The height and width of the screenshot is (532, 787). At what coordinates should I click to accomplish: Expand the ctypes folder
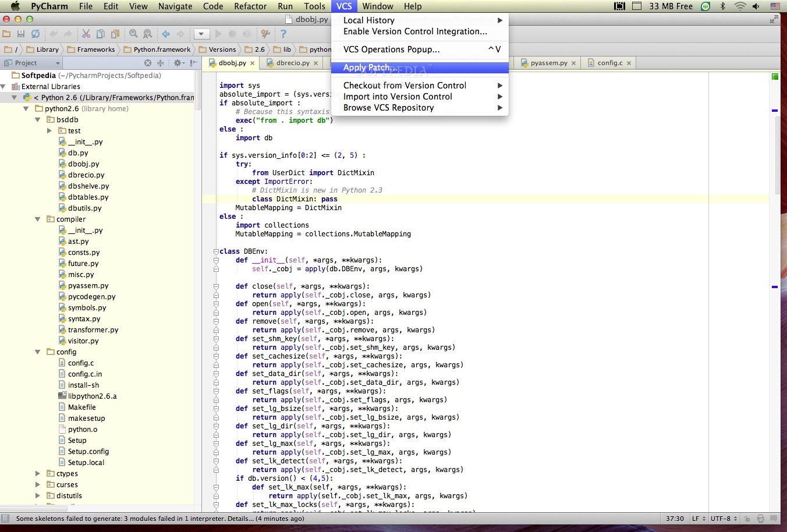pyautogui.click(x=38, y=473)
